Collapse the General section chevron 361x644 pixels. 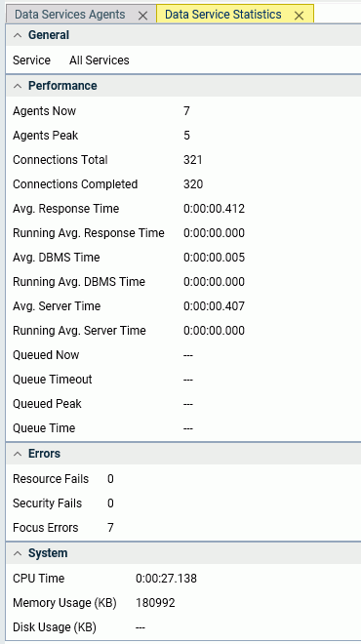tap(18, 35)
